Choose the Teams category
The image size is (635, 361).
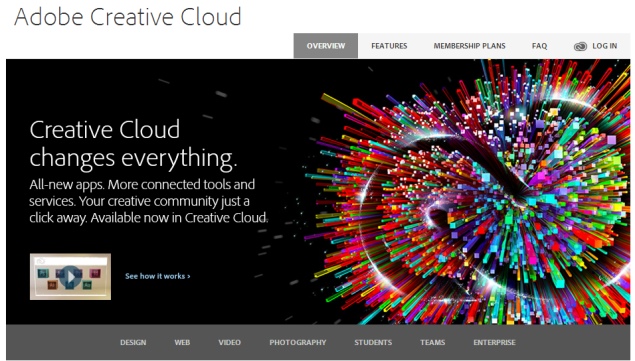click(x=433, y=342)
